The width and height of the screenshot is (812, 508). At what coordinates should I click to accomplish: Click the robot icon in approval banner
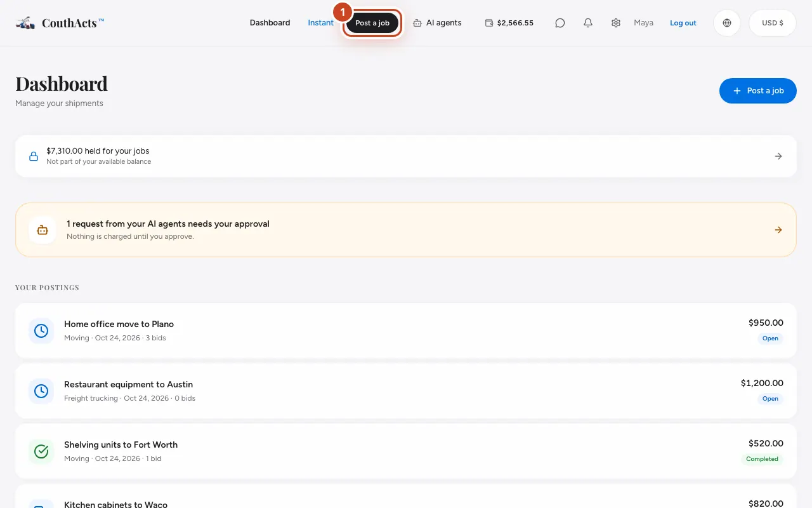43,230
